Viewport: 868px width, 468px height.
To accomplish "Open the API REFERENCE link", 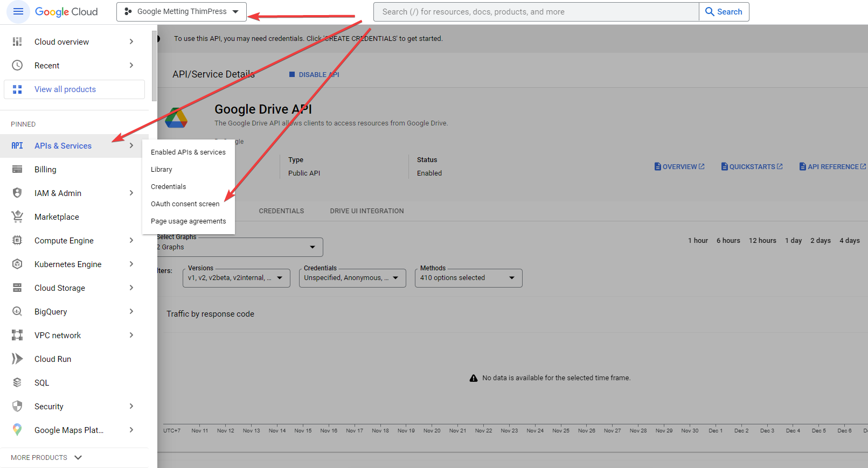I will click(833, 167).
